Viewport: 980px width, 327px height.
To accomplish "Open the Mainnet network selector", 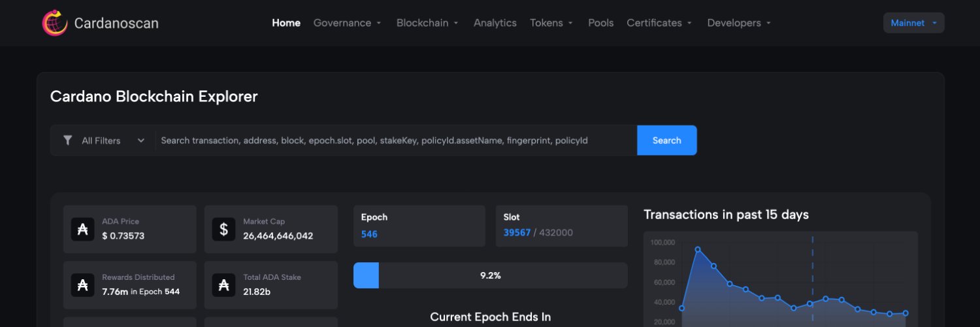I will tap(913, 23).
